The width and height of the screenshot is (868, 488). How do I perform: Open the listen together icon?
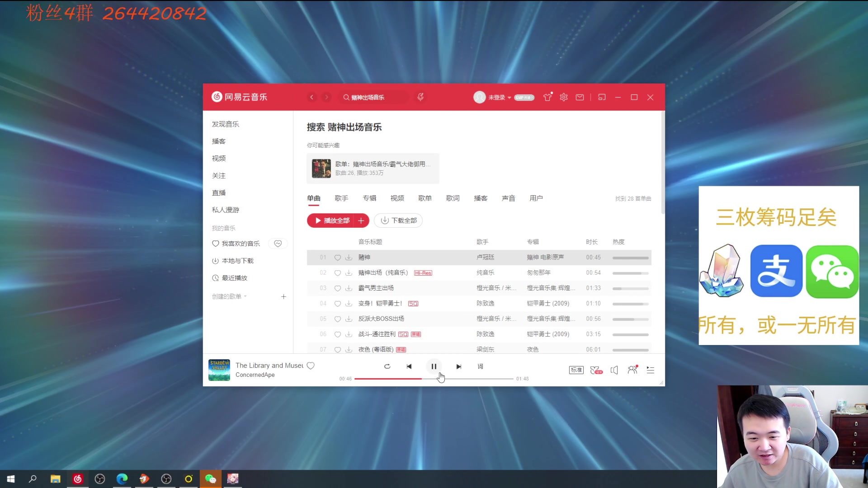633,370
